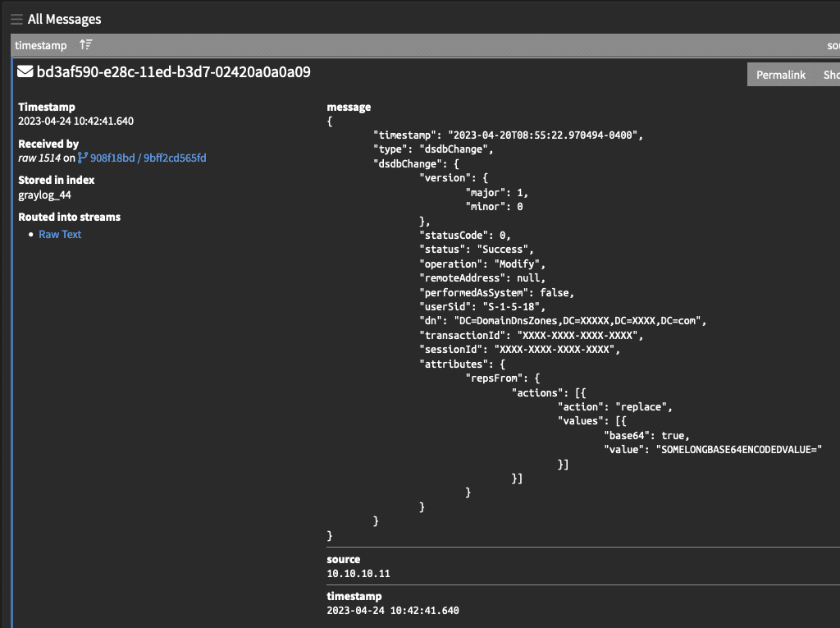Image resolution: width=840 pixels, height=628 pixels.
Task: Click the left Timestamp value 2023-04-24 10:42:41.640
Action: coord(75,121)
